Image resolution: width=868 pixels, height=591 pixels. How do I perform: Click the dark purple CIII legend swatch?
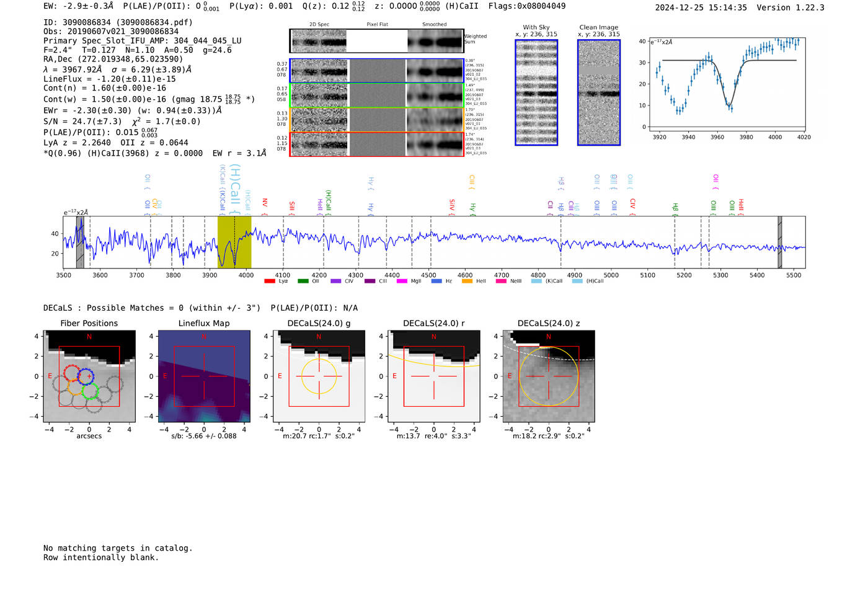pos(370,281)
